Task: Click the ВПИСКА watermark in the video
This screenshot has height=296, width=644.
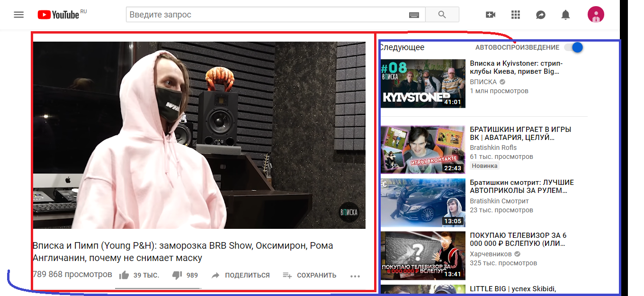Action: pyautogui.click(x=349, y=212)
